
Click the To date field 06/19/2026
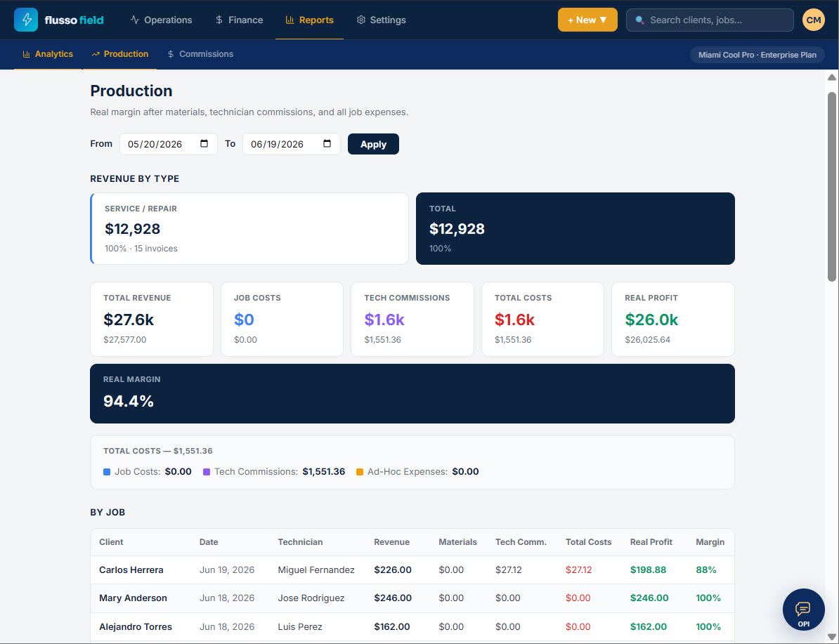[291, 144]
